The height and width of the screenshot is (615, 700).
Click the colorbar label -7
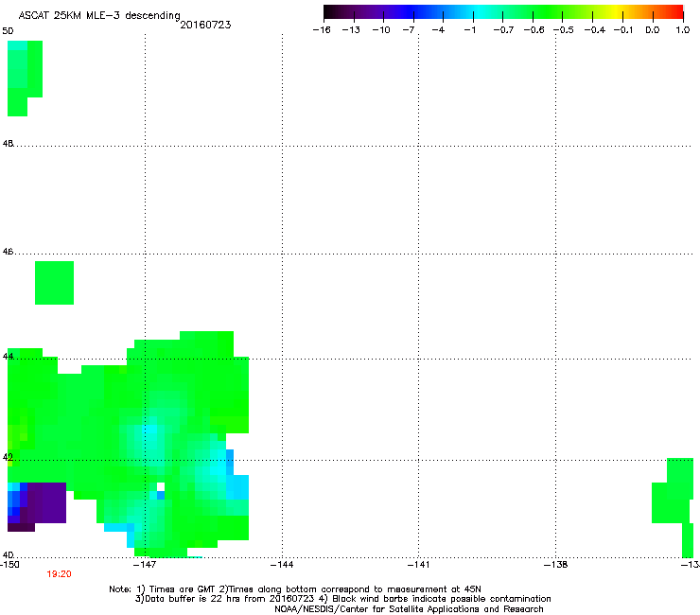pyautogui.click(x=409, y=30)
